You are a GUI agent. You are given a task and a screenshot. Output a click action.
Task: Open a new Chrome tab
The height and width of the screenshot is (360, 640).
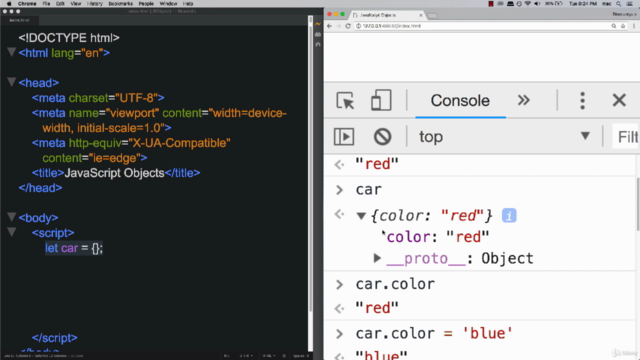[x=433, y=16]
